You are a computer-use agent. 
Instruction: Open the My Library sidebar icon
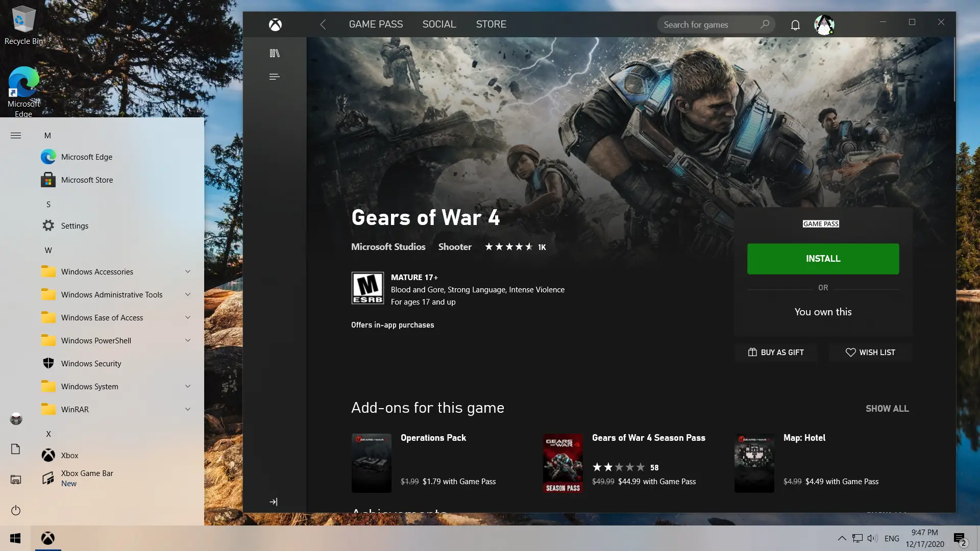275,53
